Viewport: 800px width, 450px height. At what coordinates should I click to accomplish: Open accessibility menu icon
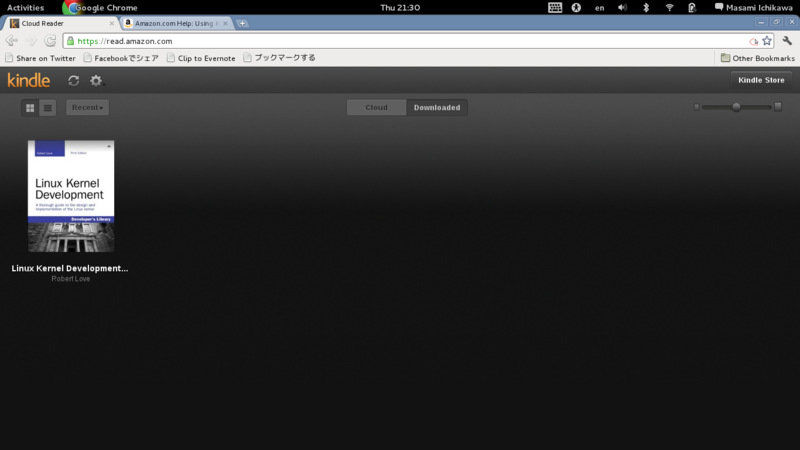[576, 8]
